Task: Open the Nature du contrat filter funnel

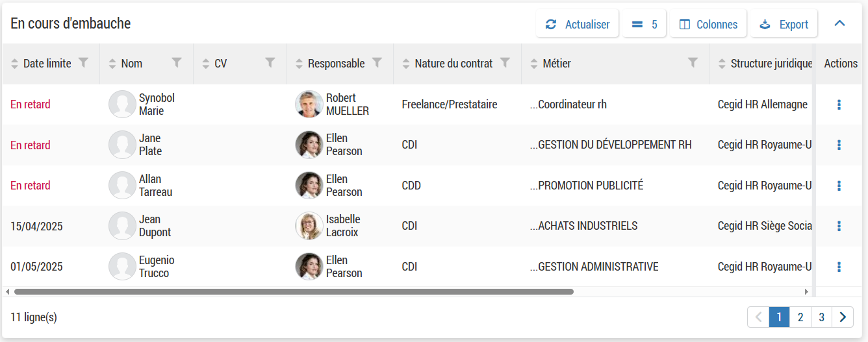Action: (x=505, y=62)
